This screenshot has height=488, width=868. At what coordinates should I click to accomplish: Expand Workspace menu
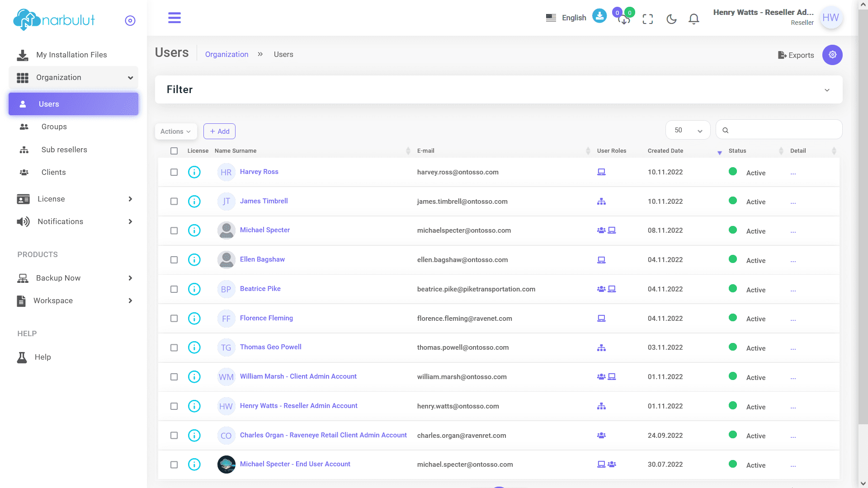pyautogui.click(x=73, y=301)
